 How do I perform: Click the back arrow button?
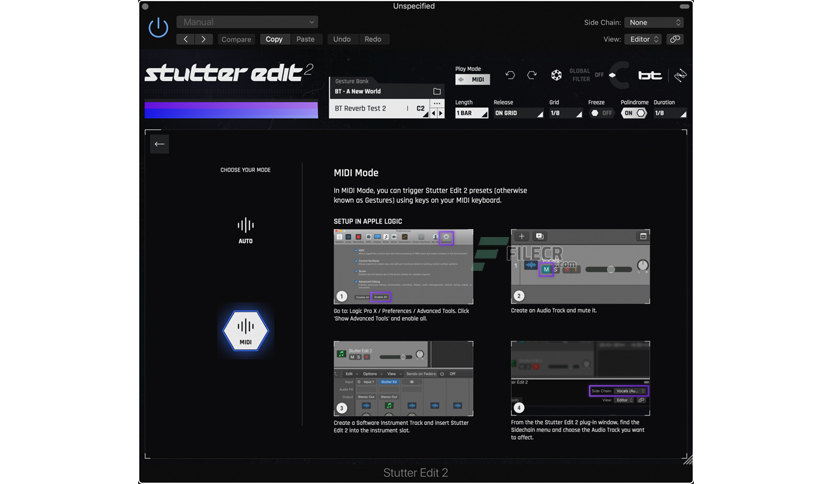(x=159, y=144)
